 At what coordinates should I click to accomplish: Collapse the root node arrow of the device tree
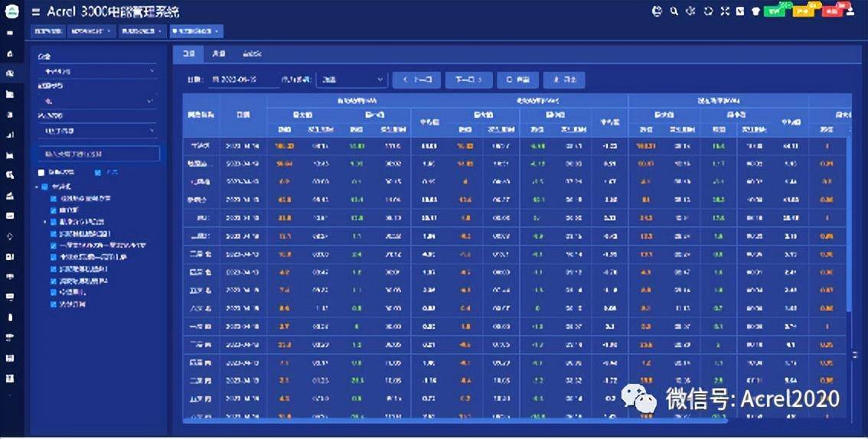pyautogui.click(x=37, y=187)
